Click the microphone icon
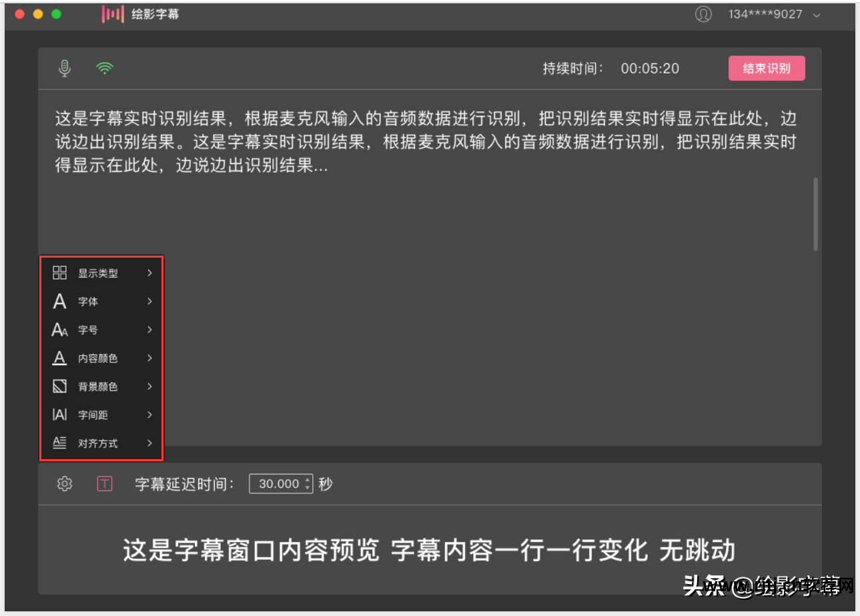 pos(64,68)
